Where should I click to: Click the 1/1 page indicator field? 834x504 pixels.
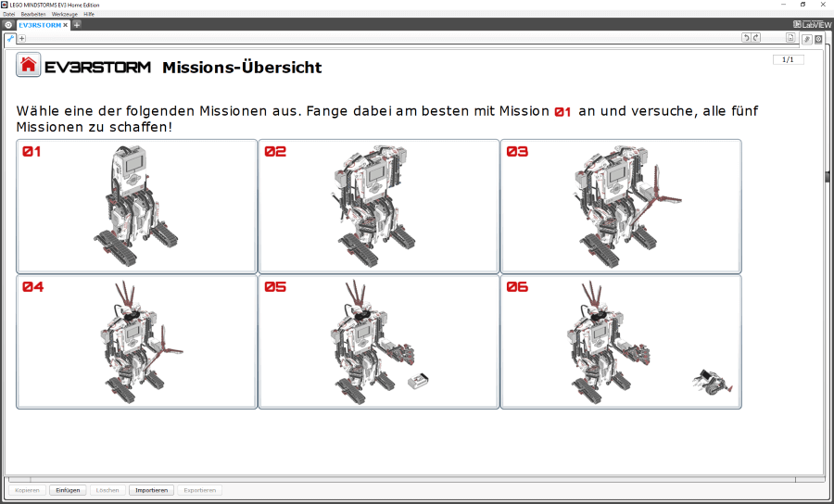coord(789,59)
